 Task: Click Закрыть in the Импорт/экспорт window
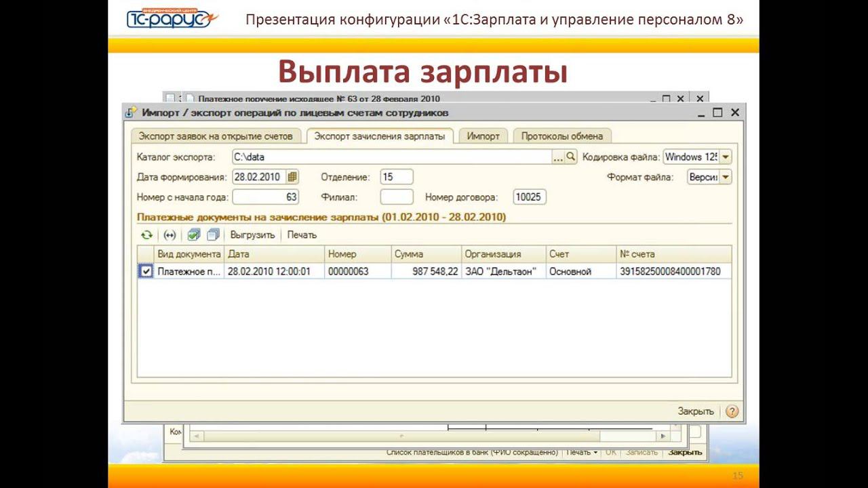tap(696, 411)
